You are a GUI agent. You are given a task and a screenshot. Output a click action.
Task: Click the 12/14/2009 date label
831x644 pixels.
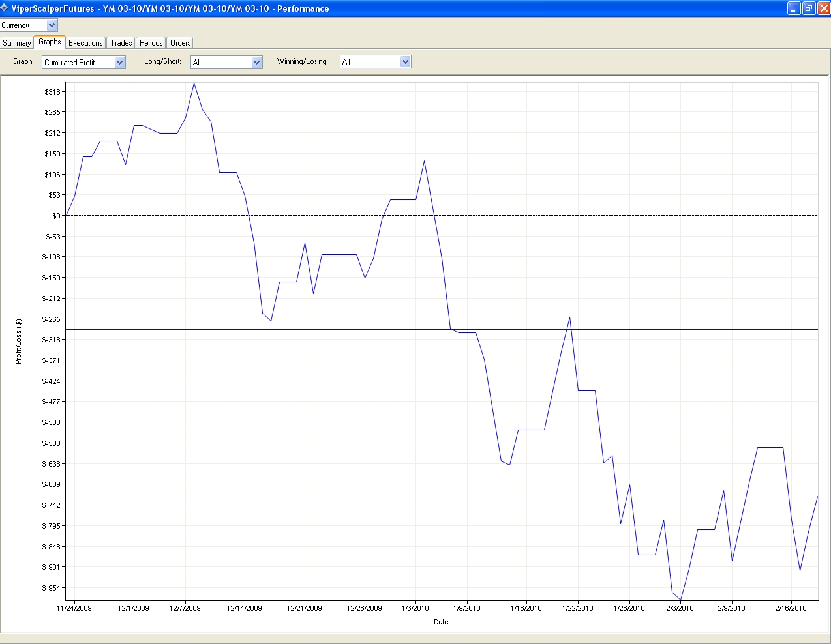pos(244,608)
